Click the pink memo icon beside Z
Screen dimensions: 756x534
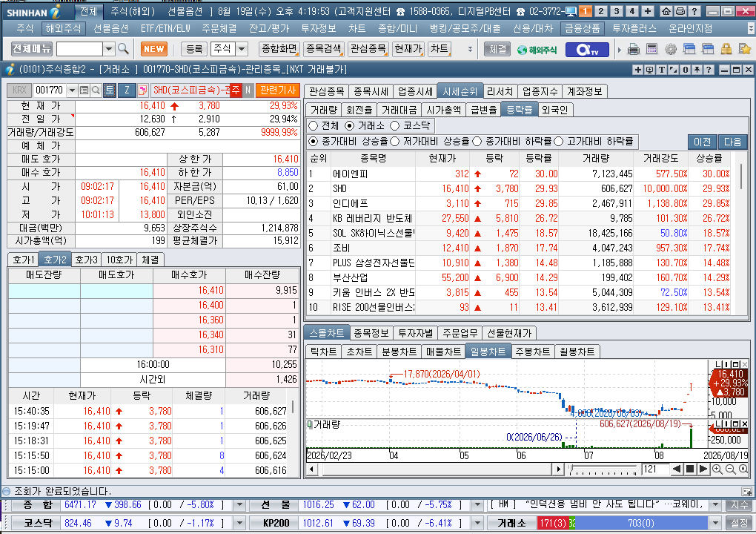coord(142,90)
